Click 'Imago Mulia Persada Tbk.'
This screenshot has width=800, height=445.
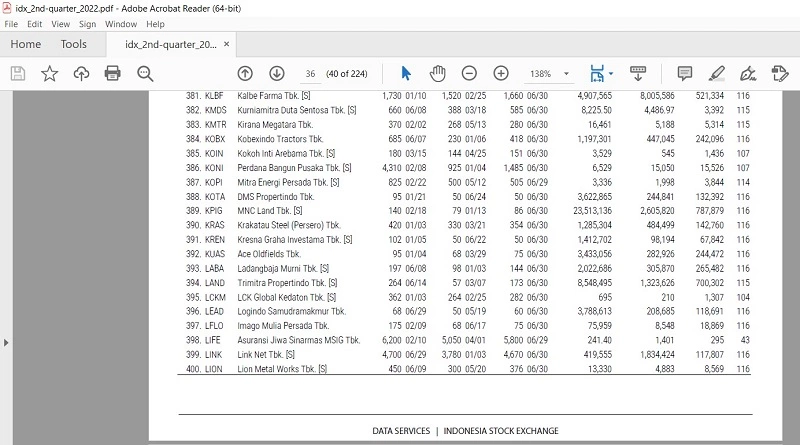pyautogui.click(x=283, y=326)
